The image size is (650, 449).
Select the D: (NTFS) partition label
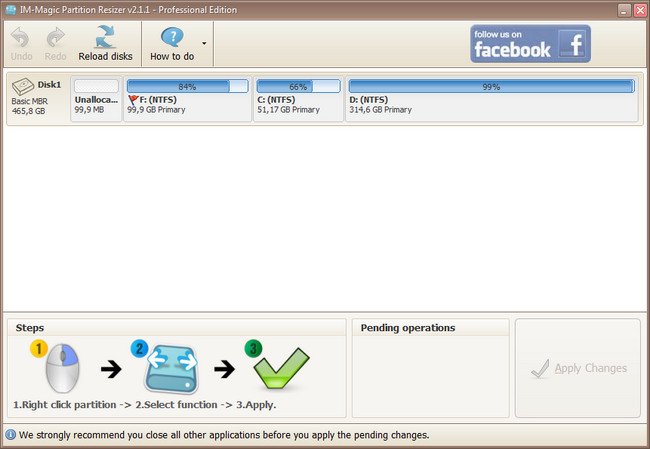pos(369,100)
